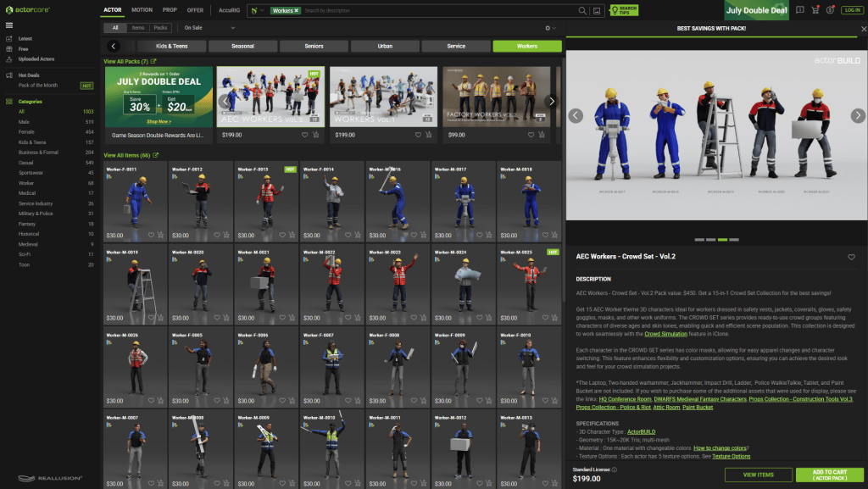
Task: Add Worker-M-0018 to cart
Action: (x=554, y=235)
